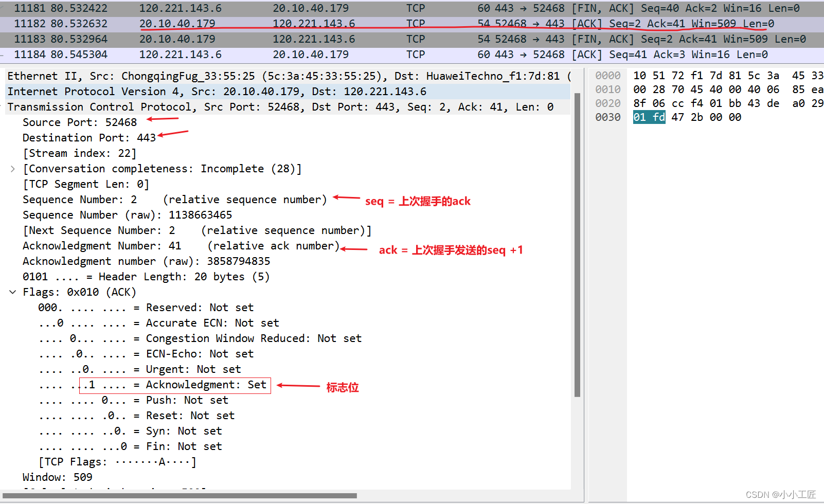Screen dimensions: 824x504
Task: Select the Urgent: Not set flag
Action: coord(140,369)
